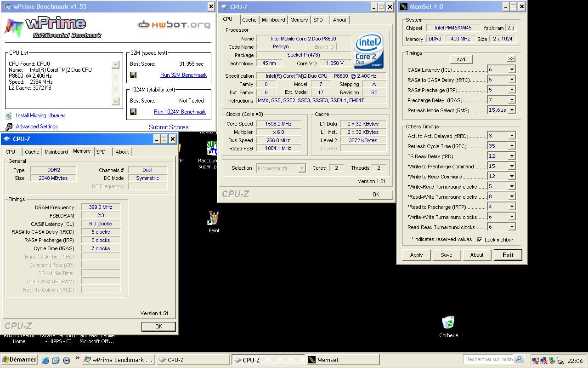The height and width of the screenshot is (368, 588).
Task: Click the Intel Core 2 Duo logo in CPU-Z
Action: 369,51
